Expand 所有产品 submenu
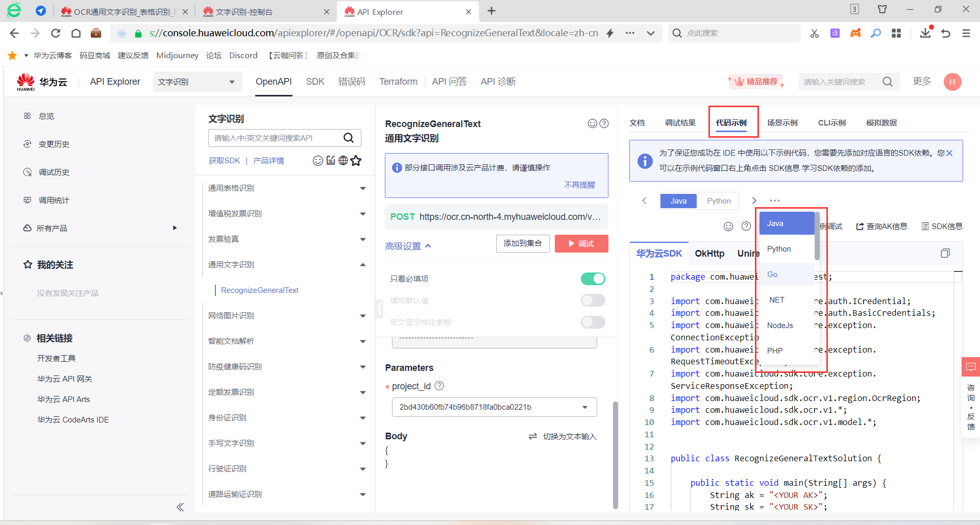The width and height of the screenshot is (980, 525). coord(175,228)
